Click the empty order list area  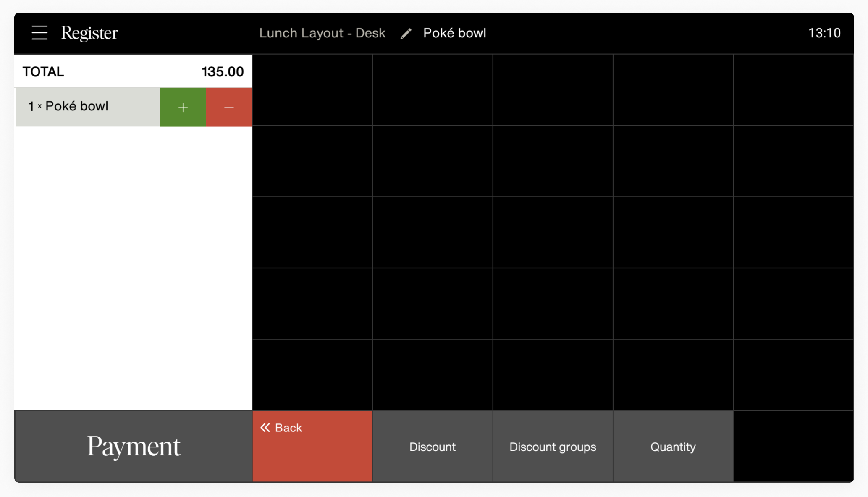click(x=134, y=269)
